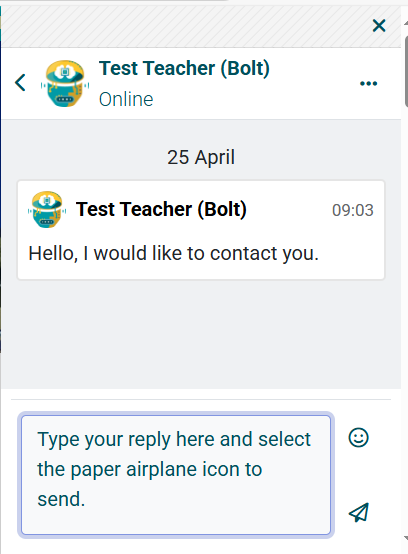Open the conversation actions three-dot menu

click(x=368, y=83)
